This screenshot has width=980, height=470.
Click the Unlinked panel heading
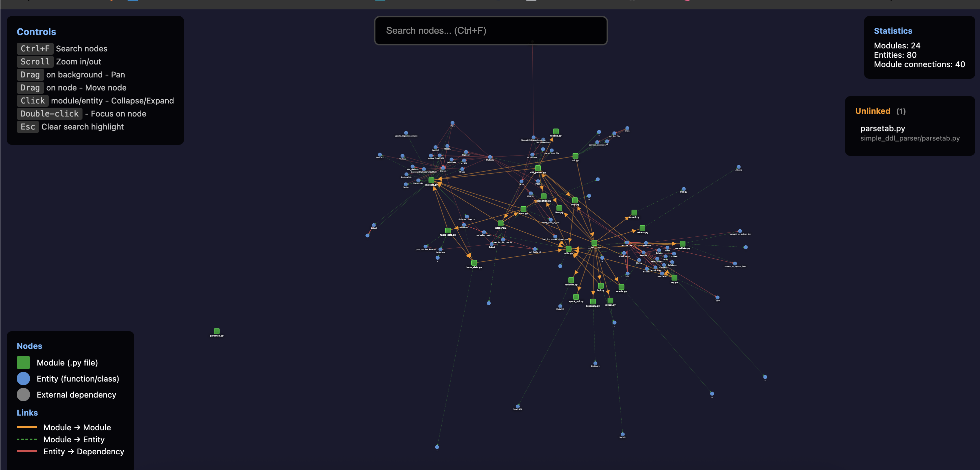872,111
